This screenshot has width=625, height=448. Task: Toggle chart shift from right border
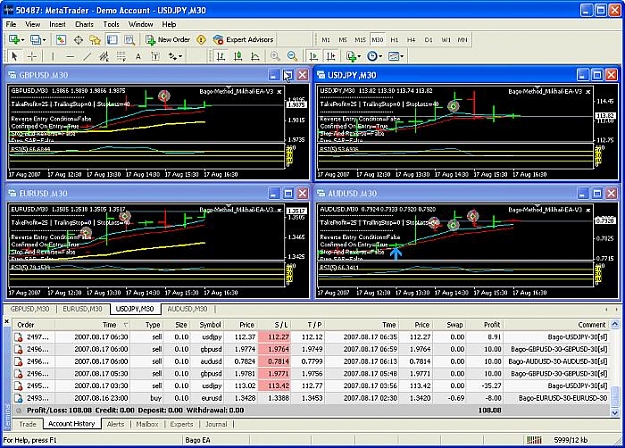pos(331,57)
